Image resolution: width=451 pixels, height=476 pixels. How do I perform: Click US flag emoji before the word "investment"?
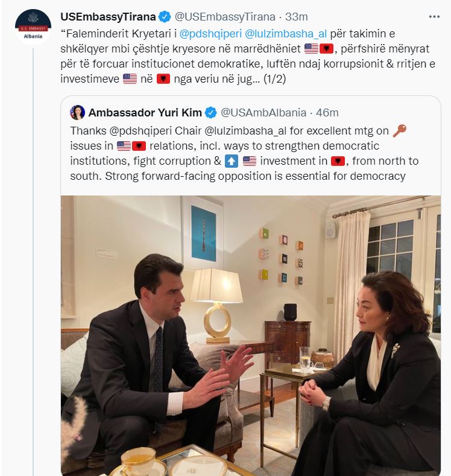(249, 160)
